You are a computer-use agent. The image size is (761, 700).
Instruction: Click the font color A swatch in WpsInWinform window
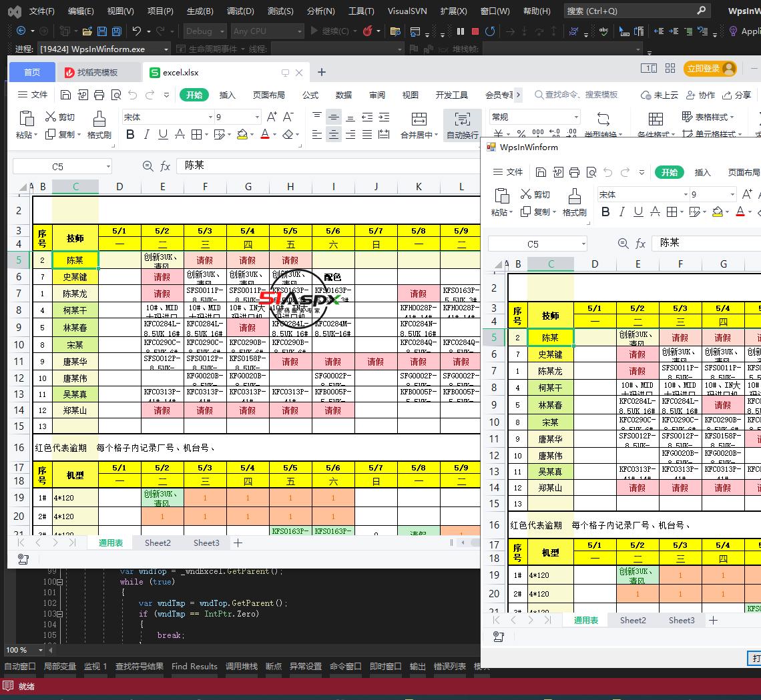point(740,212)
